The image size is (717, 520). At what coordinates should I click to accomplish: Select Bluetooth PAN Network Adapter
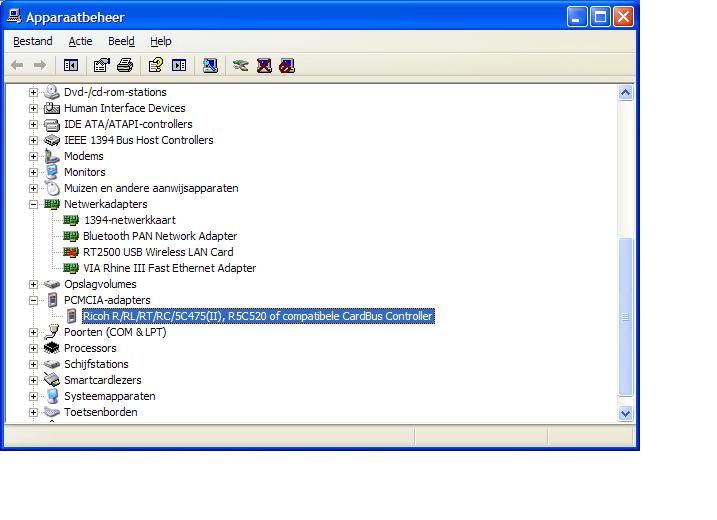click(x=160, y=236)
